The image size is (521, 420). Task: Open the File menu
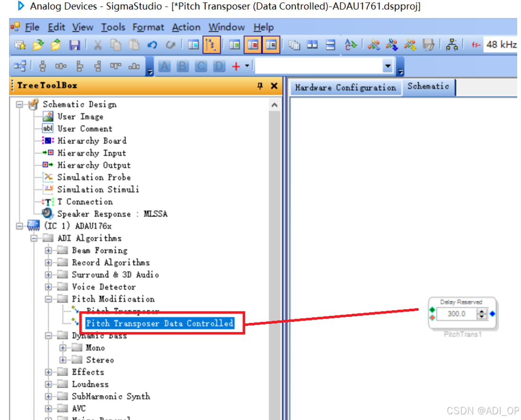tap(32, 27)
